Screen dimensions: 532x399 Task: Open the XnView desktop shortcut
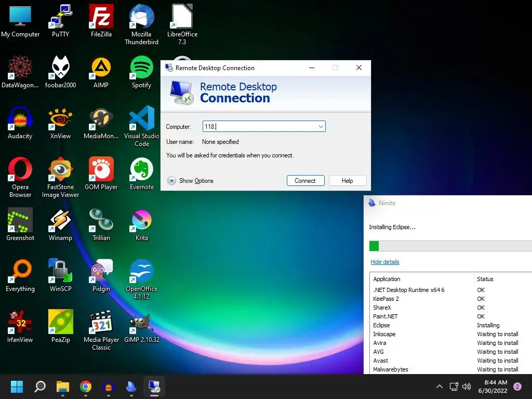60,123
